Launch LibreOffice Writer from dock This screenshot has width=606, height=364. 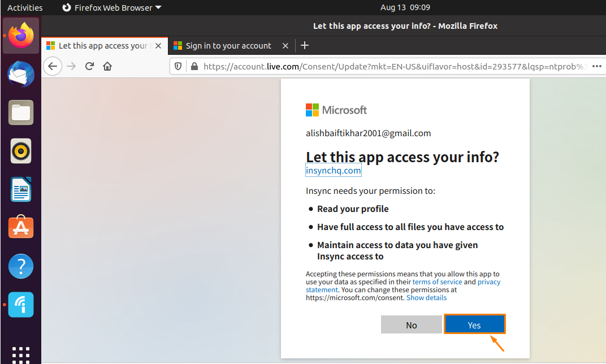tap(21, 189)
